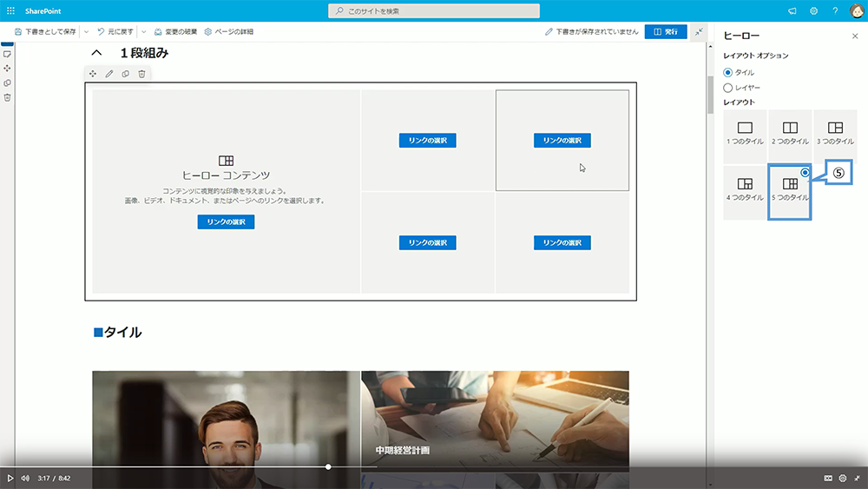
Task: Click the video progress slider handle
Action: point(328,466)
